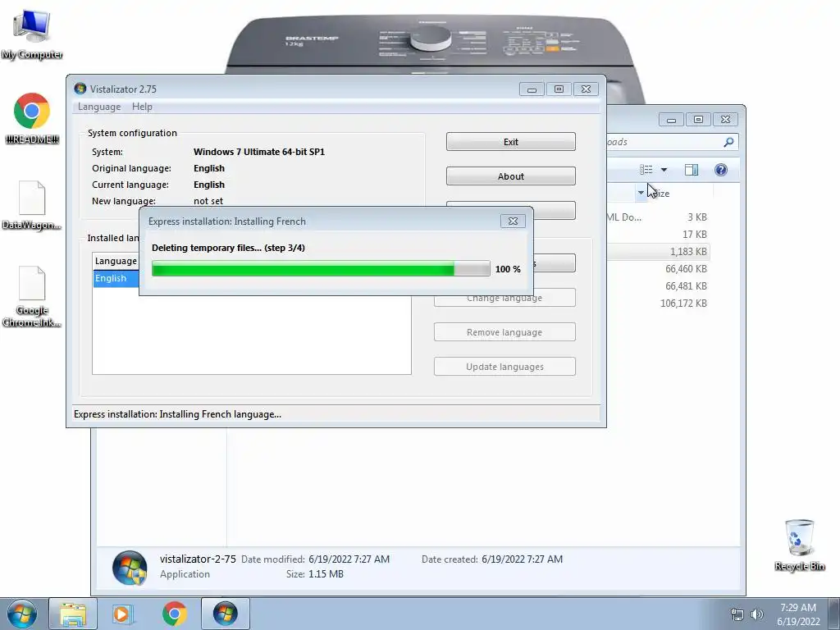Open Explorer help question mark icon

(720, 170)
